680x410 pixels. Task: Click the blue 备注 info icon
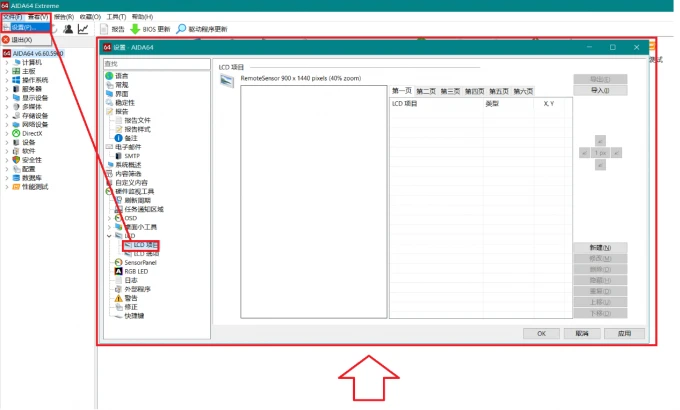[118, 138]
